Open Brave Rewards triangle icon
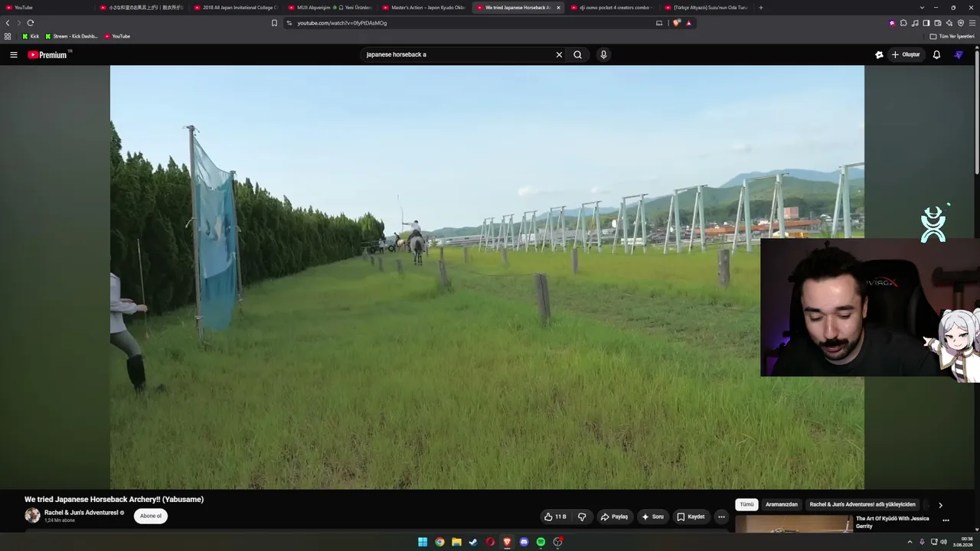The image size is (980, 551). [688, 23]
